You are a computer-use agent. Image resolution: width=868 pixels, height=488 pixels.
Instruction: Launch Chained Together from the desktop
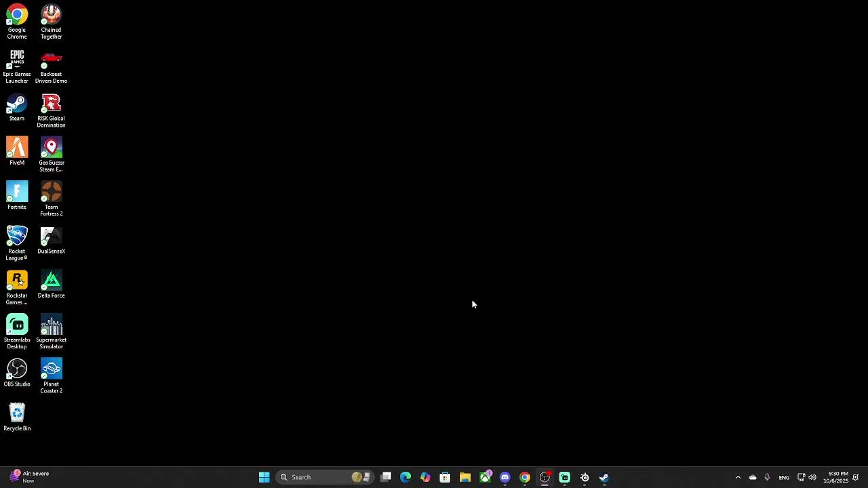coord(51,22)
